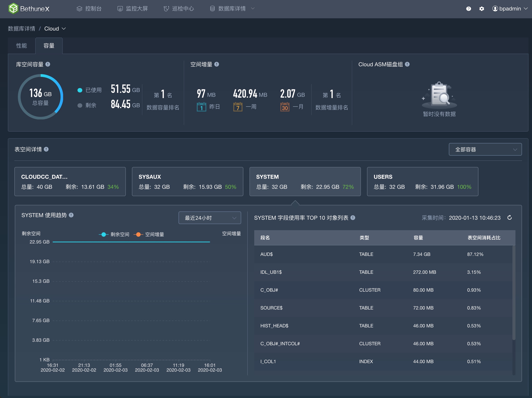Click the BethuneX logo icon
This screenshot has height=398, width=532.
[x=13, y=9]
